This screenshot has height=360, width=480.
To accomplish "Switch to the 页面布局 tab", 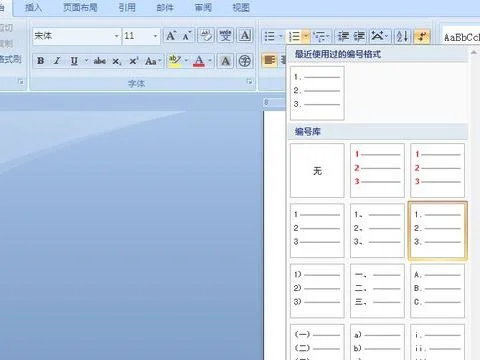I will [80, 7].
